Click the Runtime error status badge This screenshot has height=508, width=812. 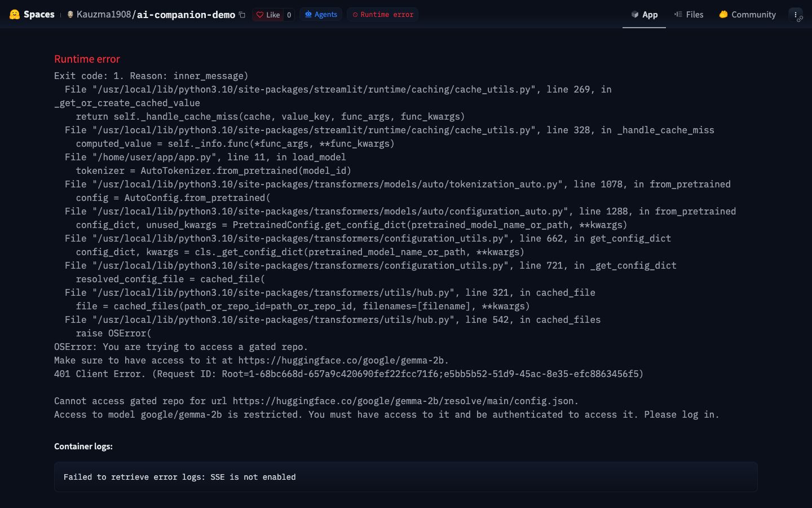click(x=383, y=15)
